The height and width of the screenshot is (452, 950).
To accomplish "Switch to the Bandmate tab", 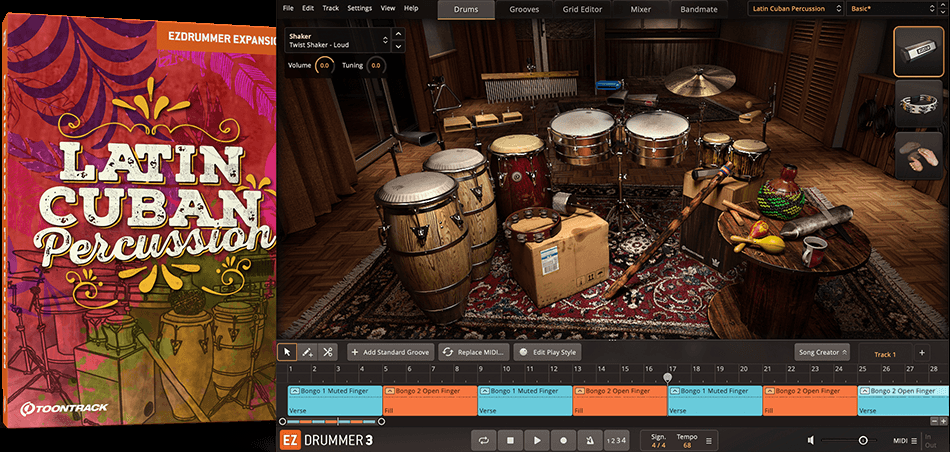I will pos(699,9).
